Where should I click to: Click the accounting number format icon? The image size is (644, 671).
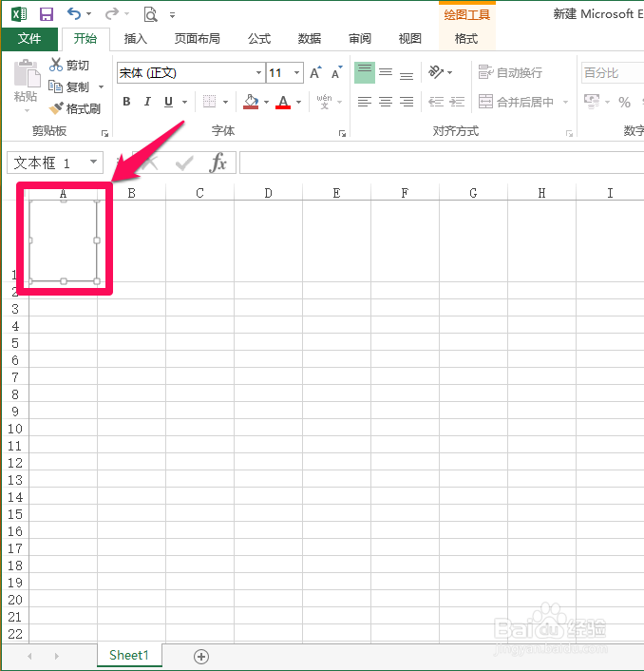tap(592, 102)
